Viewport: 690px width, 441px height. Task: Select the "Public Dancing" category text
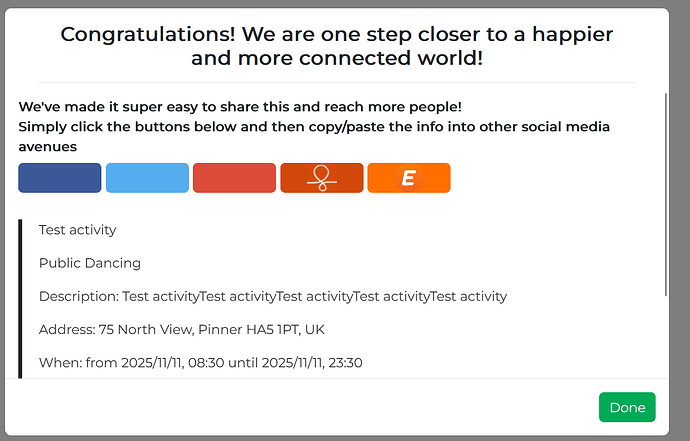point(90,263)
